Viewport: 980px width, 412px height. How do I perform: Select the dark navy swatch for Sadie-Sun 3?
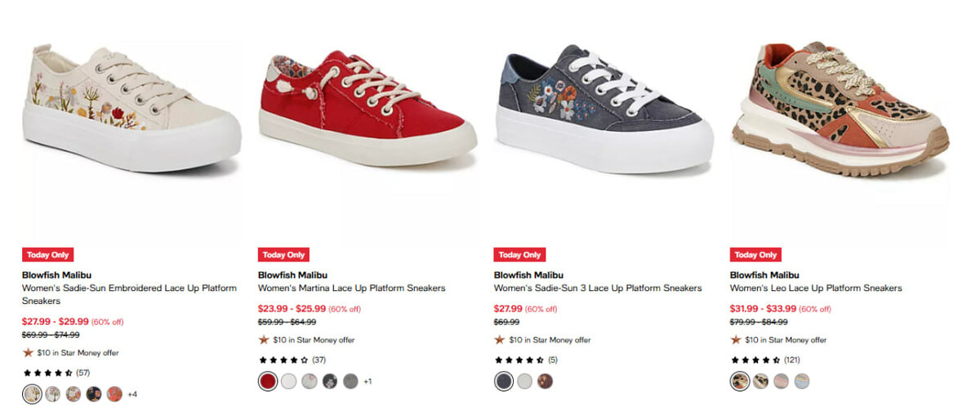(x=503, y=381)
